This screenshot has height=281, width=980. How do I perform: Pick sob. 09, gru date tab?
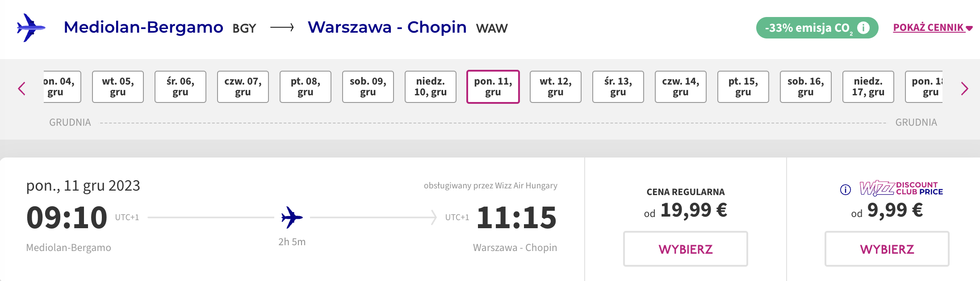click(x=368, y=87)
